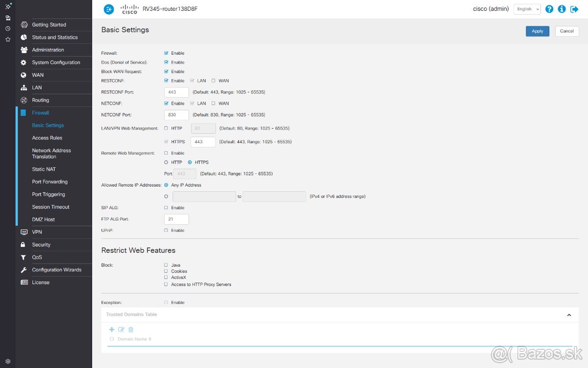Disable the DoS (Denial of Service) checkbox
This screenshot has height=368, width=588.
(x=167, y=62)
